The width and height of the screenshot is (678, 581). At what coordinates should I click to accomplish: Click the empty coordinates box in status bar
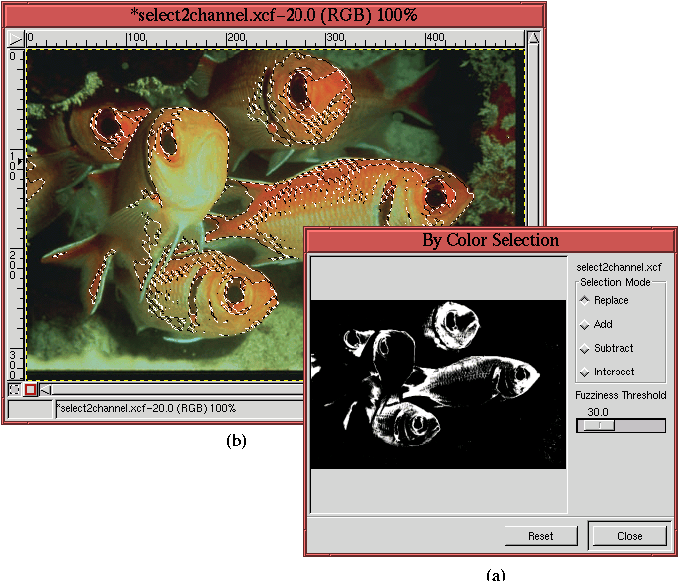[x=29, y=408]
